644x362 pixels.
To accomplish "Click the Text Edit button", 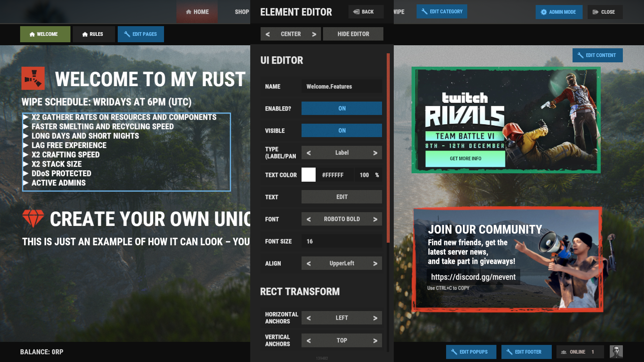I will point(341,197).
